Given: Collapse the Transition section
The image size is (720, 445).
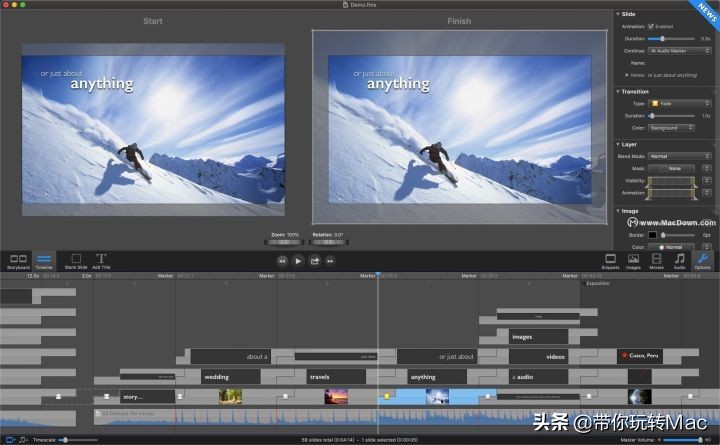Looking at the screenshot, I should [x=618, y=91].
